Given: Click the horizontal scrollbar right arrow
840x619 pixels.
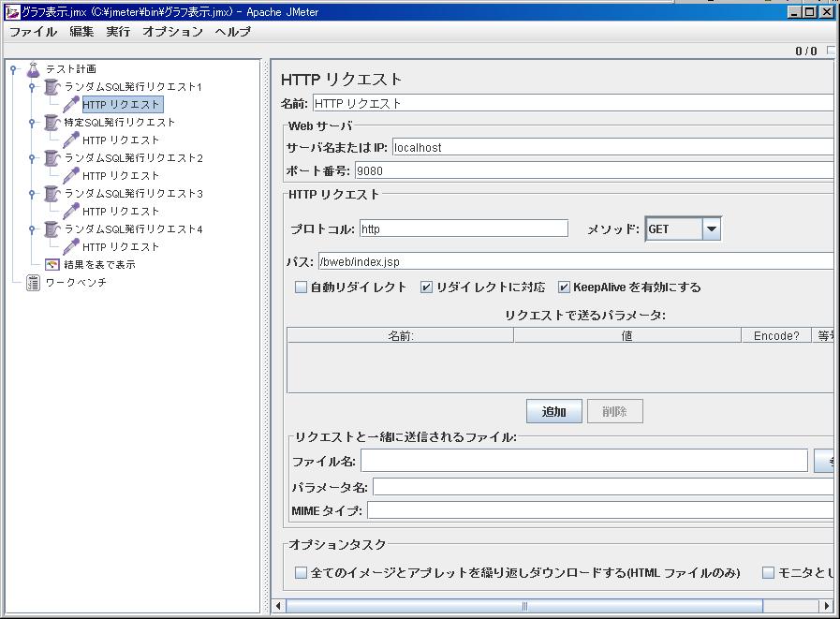Looking at the screenshot, I should (826, 606).
